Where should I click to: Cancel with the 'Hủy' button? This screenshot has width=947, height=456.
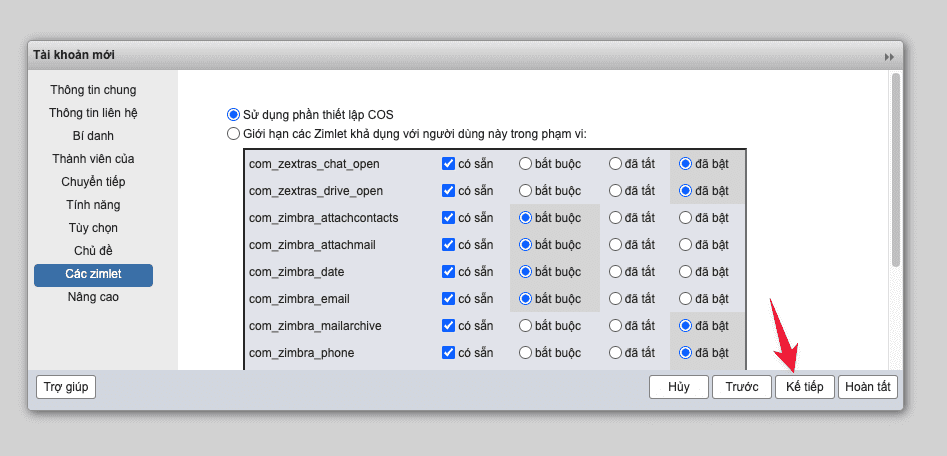[x=678, y=387]
